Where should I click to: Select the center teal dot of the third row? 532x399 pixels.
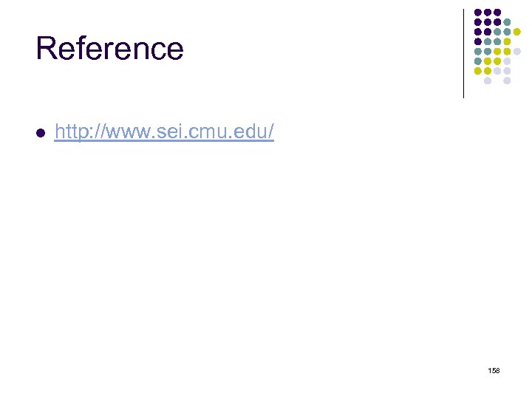tap(497, 32)
